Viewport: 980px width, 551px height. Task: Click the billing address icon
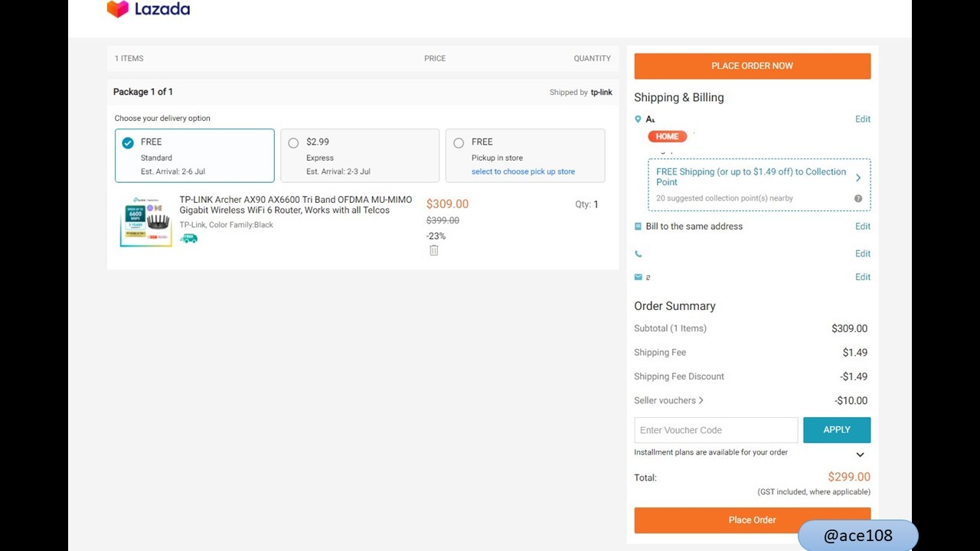(638, 227)
